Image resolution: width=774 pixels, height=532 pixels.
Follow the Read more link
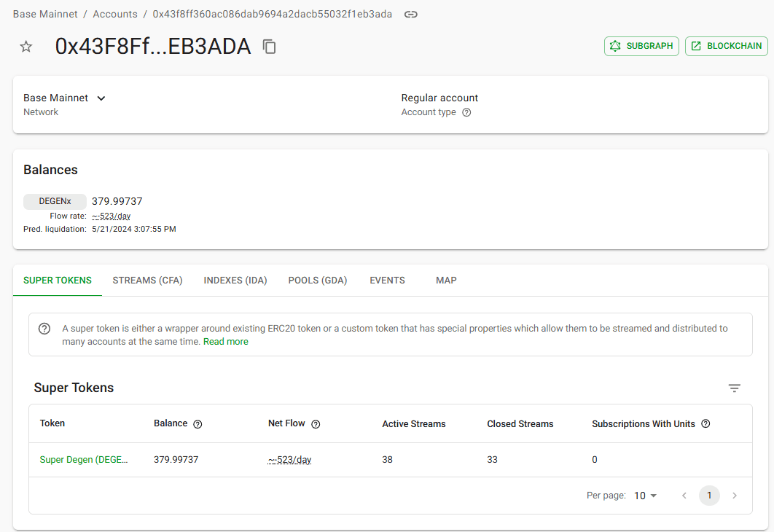click(x=226, y=342)
